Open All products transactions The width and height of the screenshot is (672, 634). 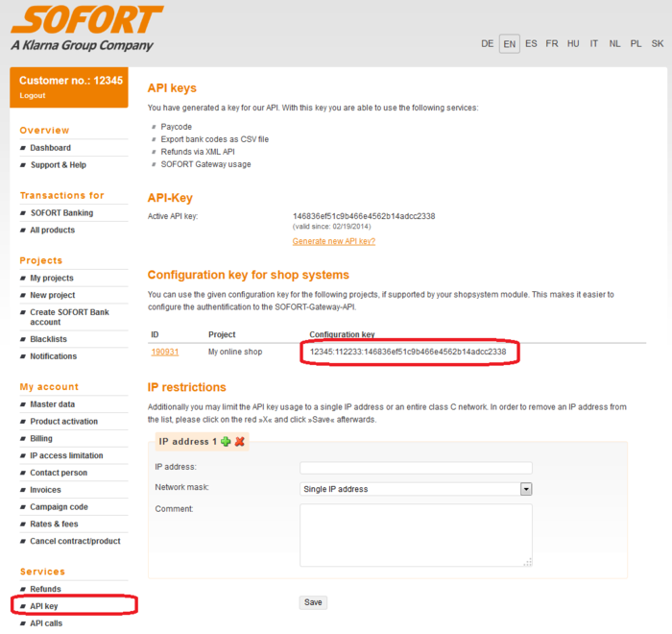pos(52,230)
